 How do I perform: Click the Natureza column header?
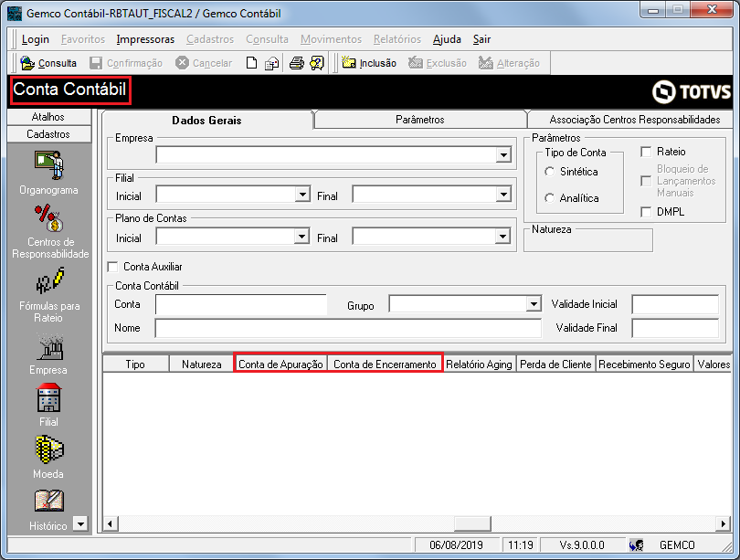click(202, 364)
